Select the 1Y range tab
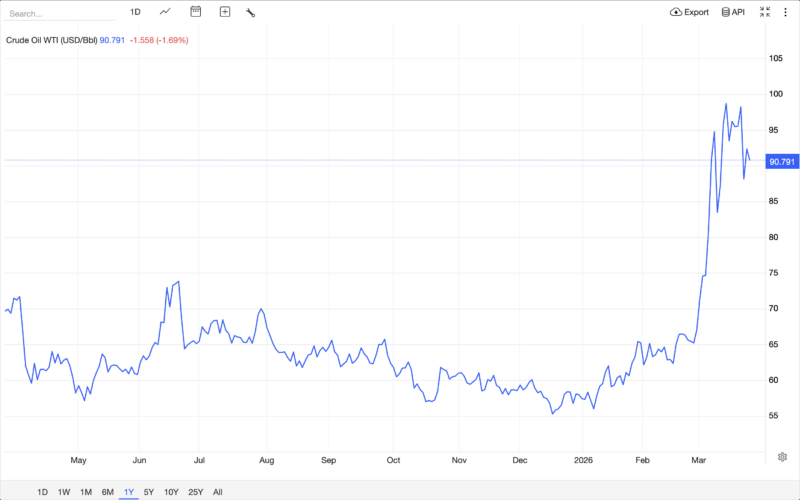The height and width of the screenshot is (500, 800). tap(129, 492)
